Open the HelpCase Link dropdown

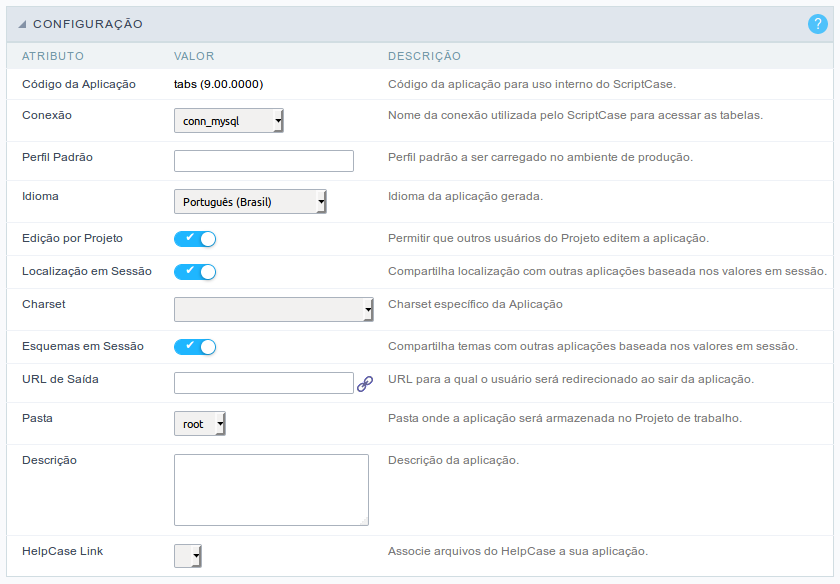(188, 556)
